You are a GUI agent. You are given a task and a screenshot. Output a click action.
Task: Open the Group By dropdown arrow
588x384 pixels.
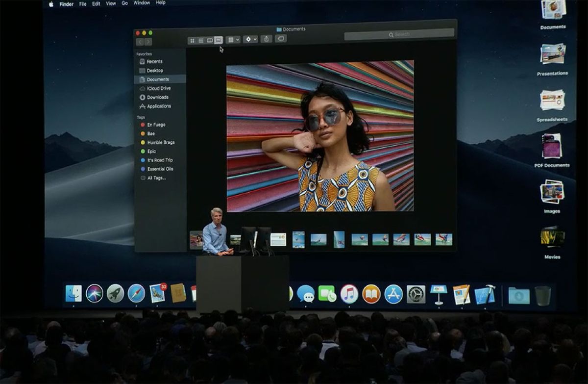pos(238,39)
